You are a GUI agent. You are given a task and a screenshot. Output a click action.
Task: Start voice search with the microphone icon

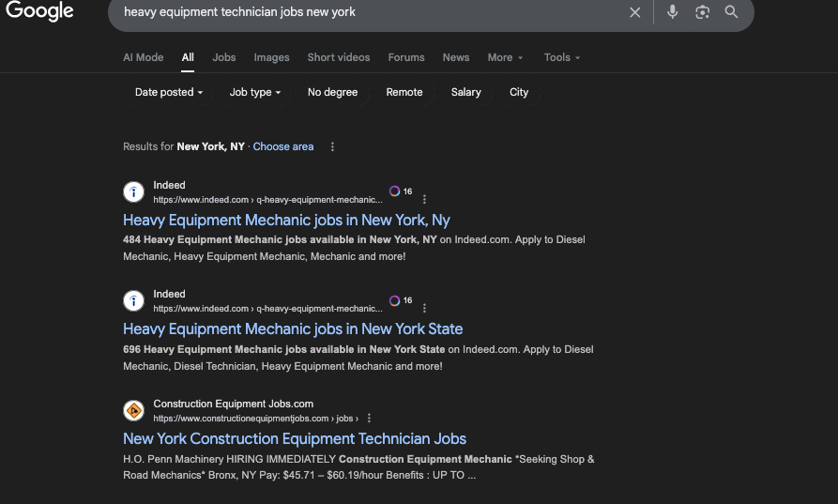pyautogui.click(x=673, y=12)
